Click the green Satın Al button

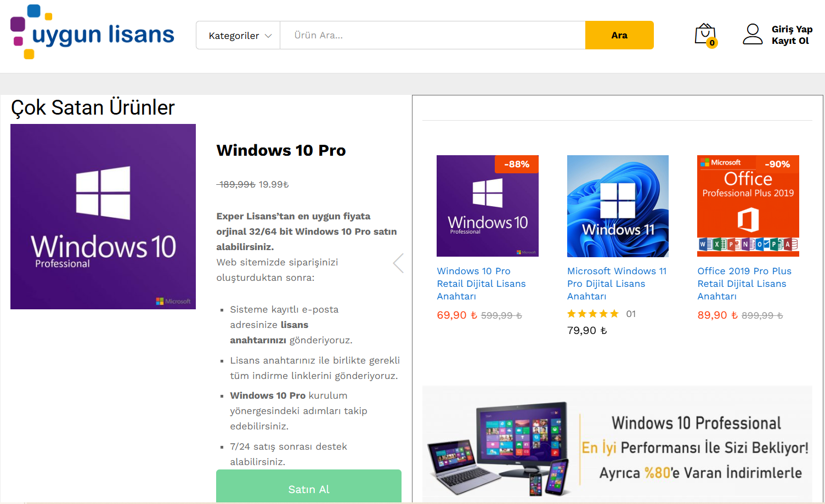(x=309, y=486)
